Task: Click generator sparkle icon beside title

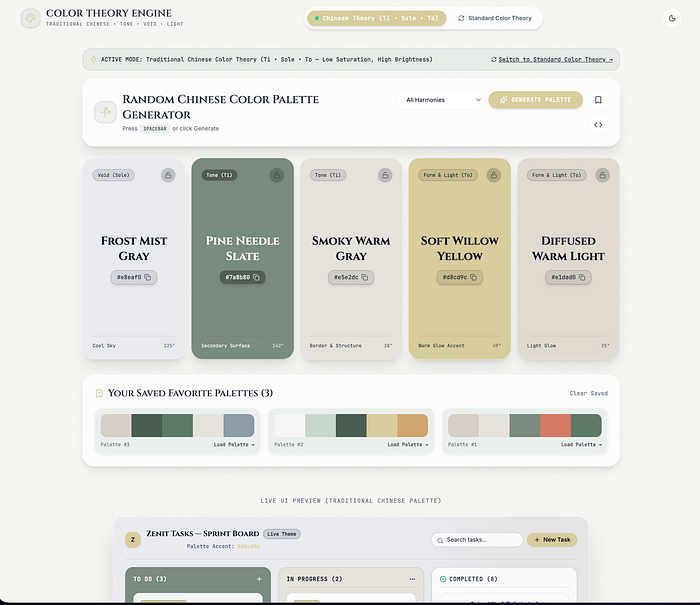Action: pyautogui.click(x=105, y=112)
